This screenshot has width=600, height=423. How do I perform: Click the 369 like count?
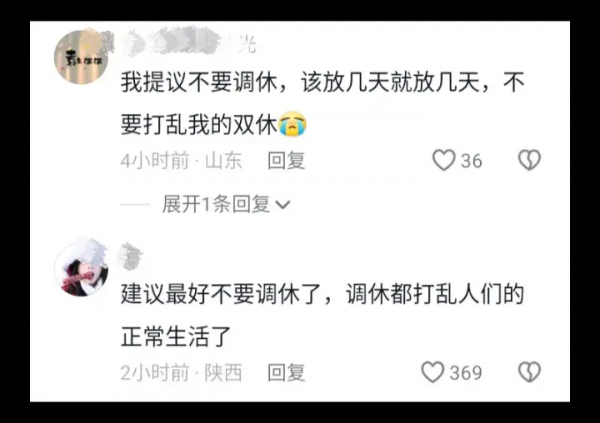click(x=466, y=373)
